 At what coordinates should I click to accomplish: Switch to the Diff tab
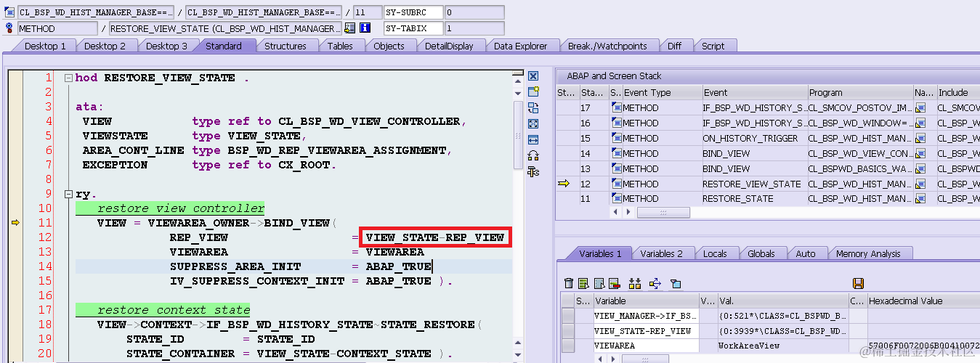tap(674, 46)
